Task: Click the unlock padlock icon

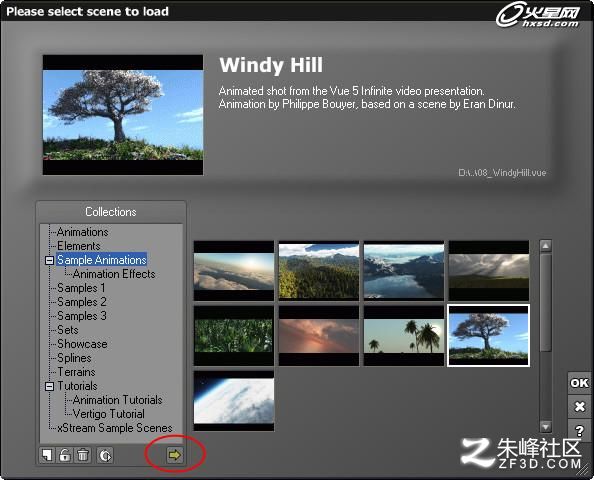Action: click(x=65, y=455)
